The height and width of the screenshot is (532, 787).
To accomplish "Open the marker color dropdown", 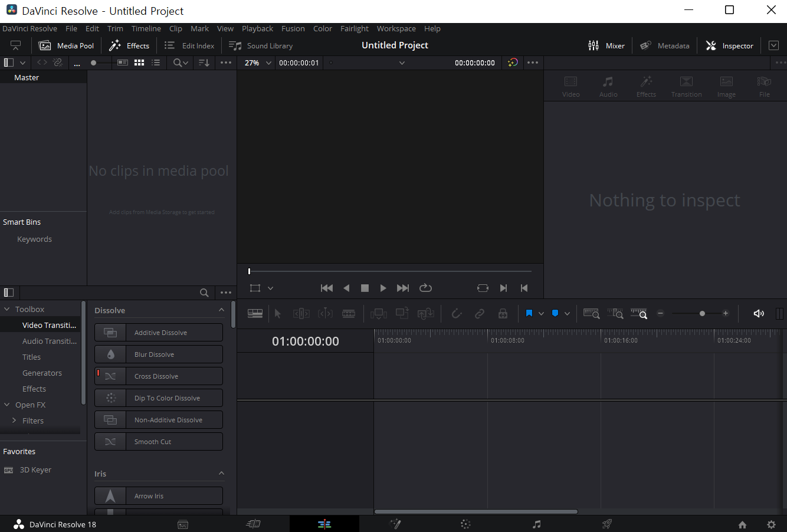I will click(567, 314).
